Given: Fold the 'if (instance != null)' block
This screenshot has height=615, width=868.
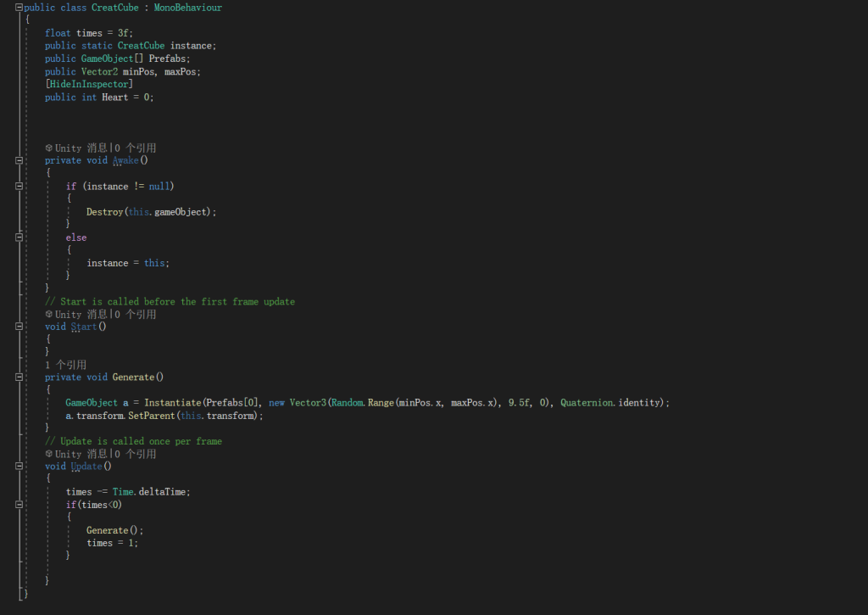Looking at the screenshot, I should [19, 186].
